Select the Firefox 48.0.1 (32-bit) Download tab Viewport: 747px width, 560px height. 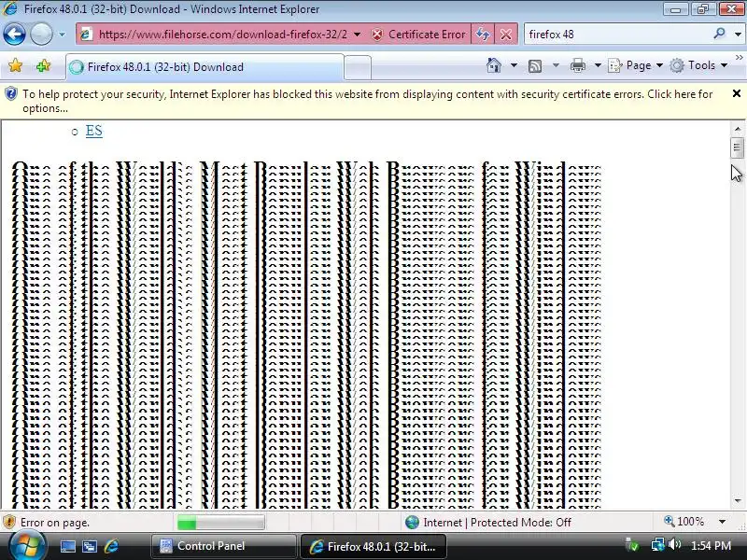pyautogui.click(x=204, y=67)
